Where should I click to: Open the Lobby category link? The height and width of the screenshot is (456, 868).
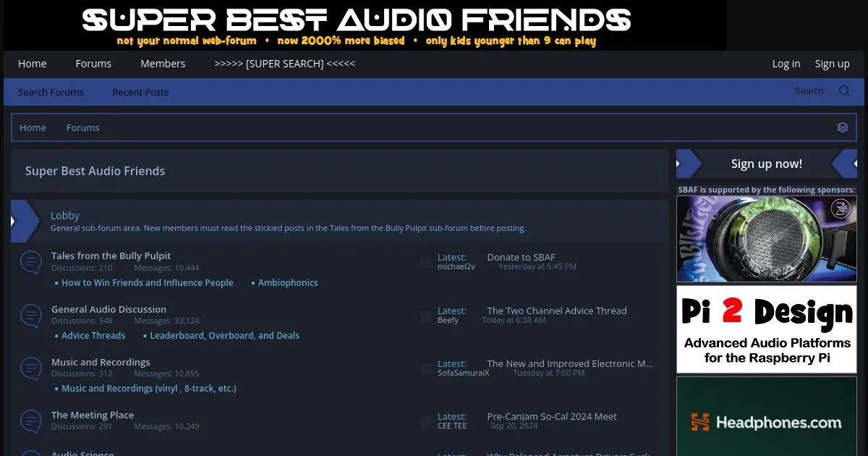tap(65, 216)
